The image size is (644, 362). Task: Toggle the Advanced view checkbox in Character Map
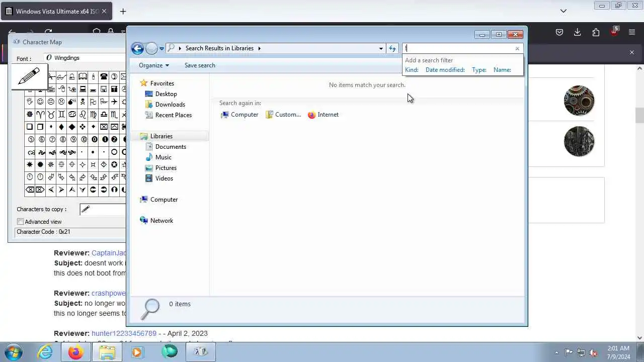21,222
